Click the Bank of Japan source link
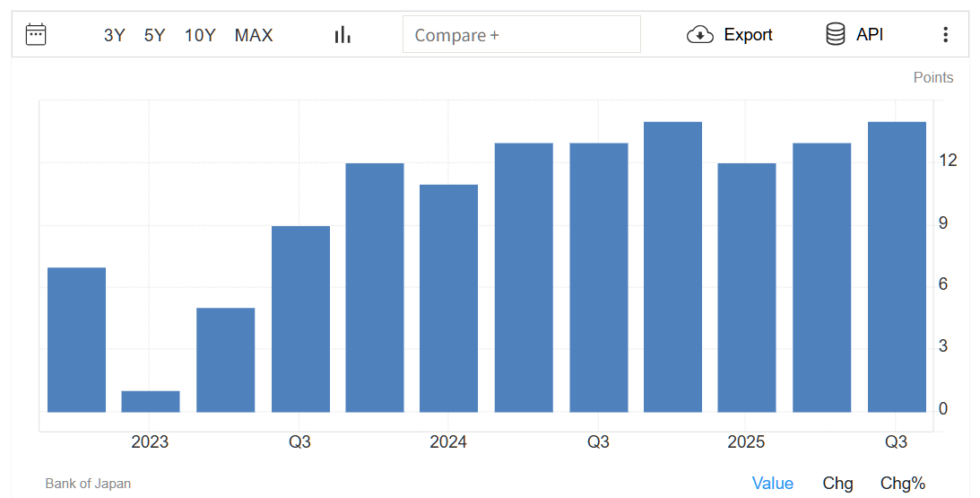980x498 pixels. [x=88, y=484]
